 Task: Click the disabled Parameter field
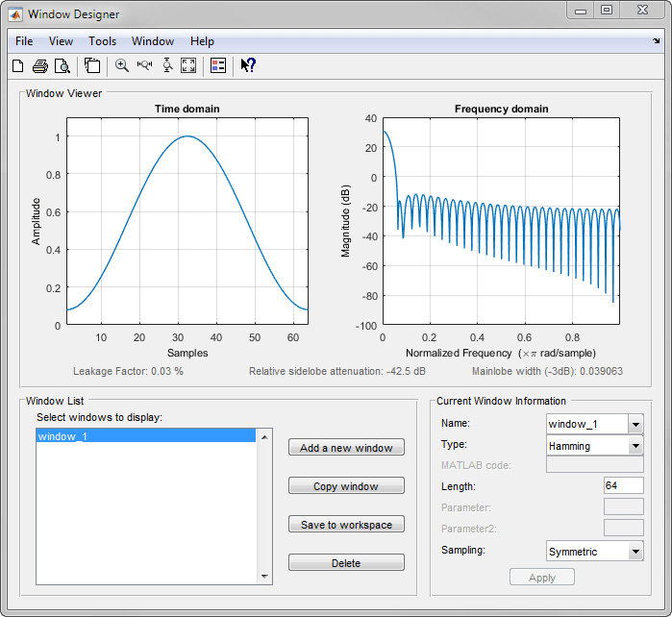[x=624, y=506]
